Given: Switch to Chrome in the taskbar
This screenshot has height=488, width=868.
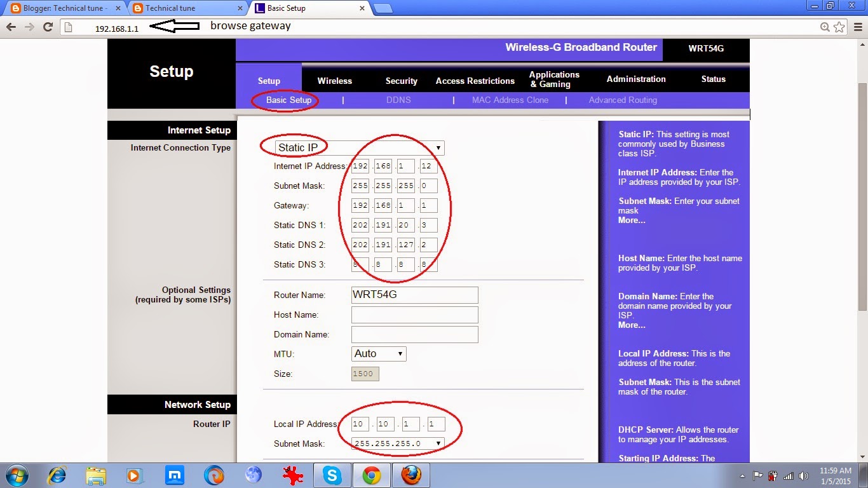Looking at the screenshot, I should 371,475.
